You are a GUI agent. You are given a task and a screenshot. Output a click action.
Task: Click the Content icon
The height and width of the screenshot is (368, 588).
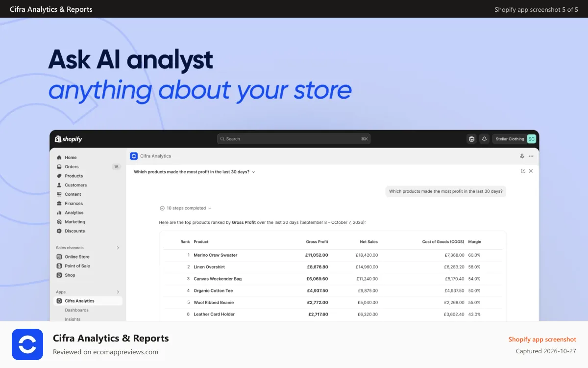point(59,194)
